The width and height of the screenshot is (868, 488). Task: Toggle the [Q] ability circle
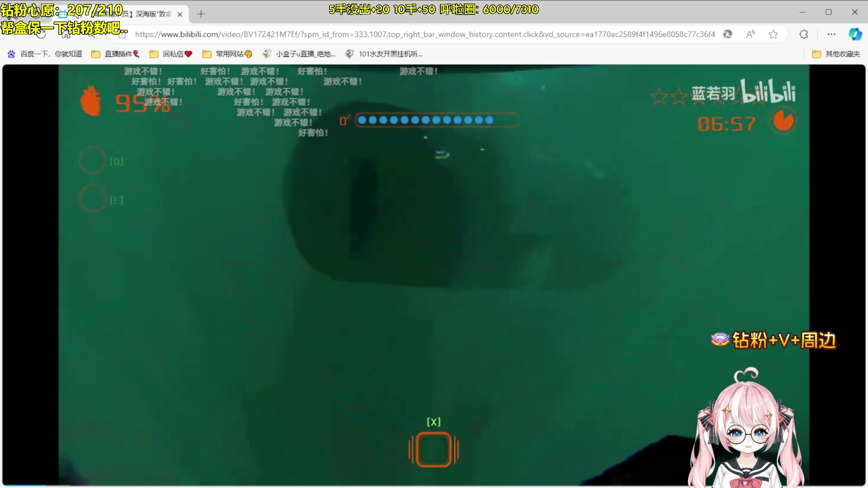pos(93,160)
